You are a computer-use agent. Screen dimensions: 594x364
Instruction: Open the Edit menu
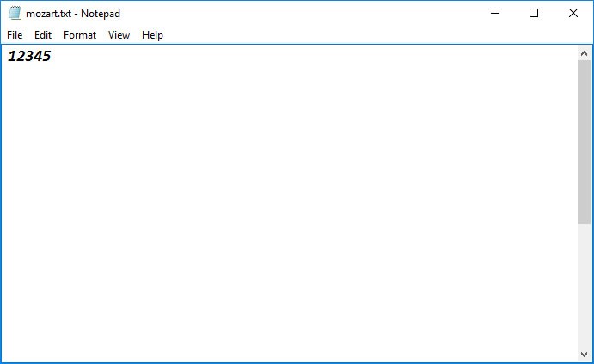click(43, 35)
